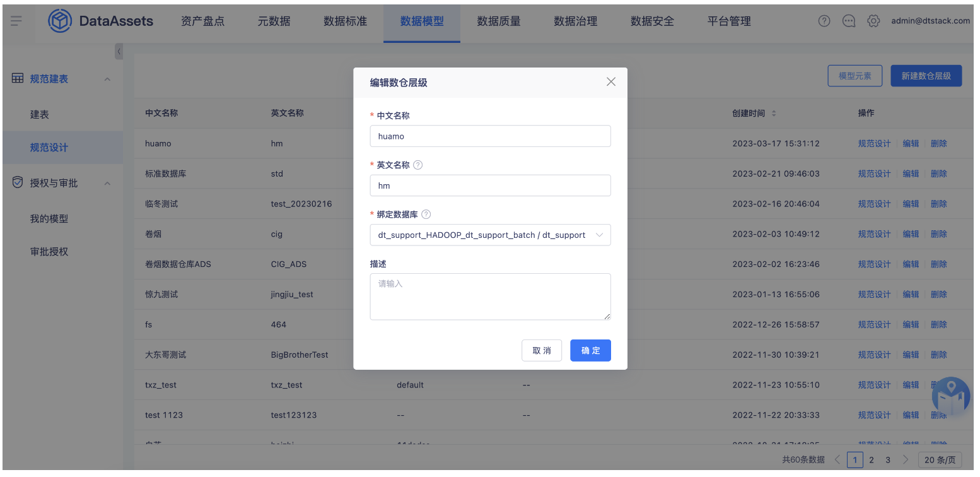Select 规范设计 in the sidebar

(62, 148)
